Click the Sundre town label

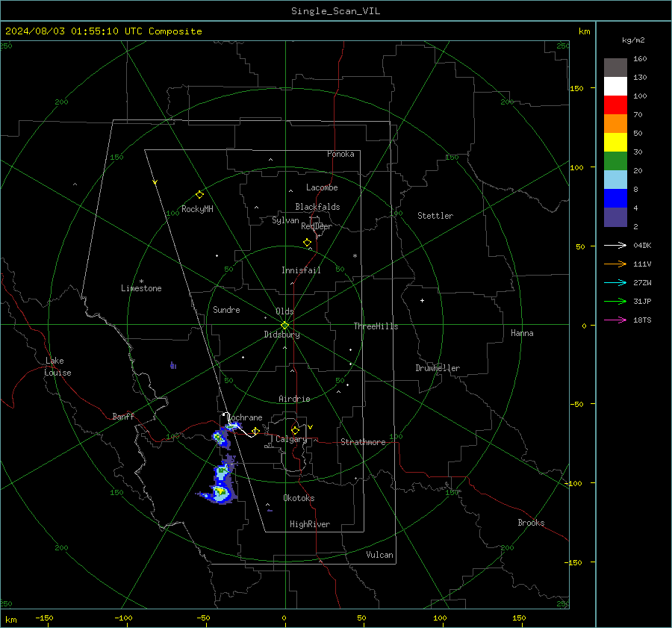pyautogui.click(x=226, y=310)
